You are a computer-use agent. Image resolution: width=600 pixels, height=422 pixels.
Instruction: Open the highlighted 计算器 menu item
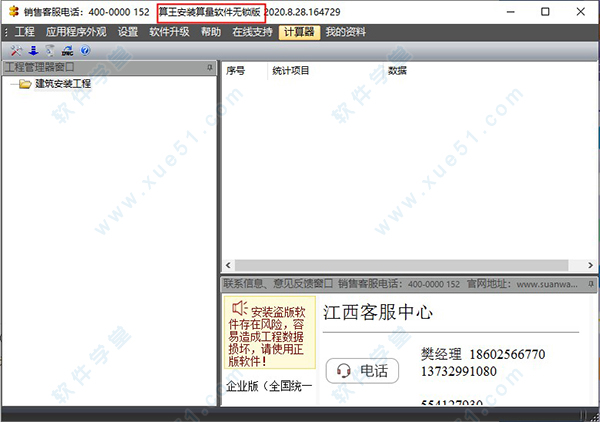click(299, 32)
